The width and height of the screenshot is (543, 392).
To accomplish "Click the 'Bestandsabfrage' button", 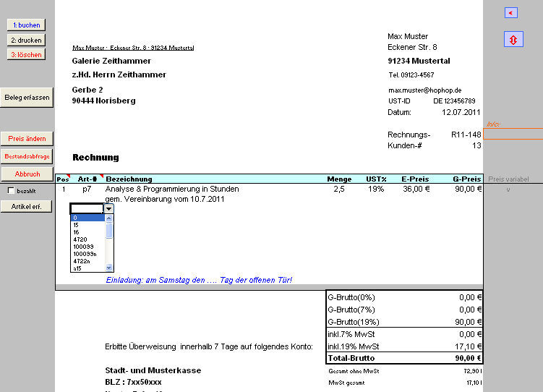I will [27, 155].
